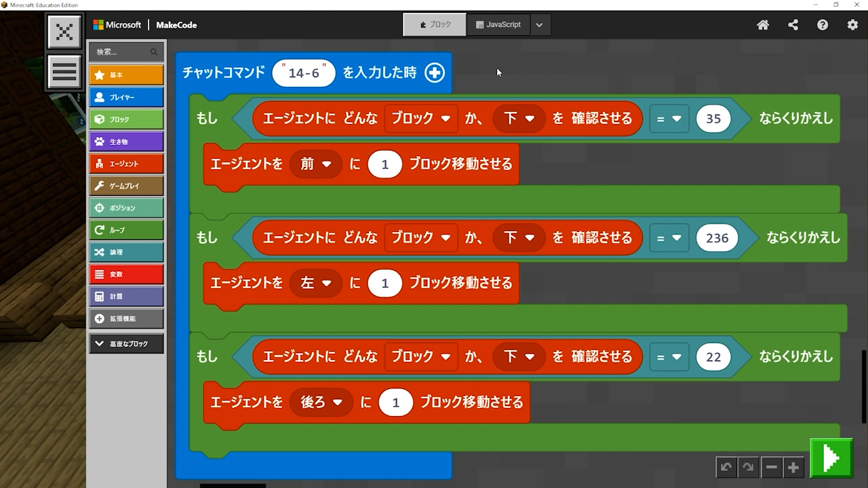The height and width of the screenshot is (488, 868).
Task: Zoom out of the workspace
Action: pos(771,467)
